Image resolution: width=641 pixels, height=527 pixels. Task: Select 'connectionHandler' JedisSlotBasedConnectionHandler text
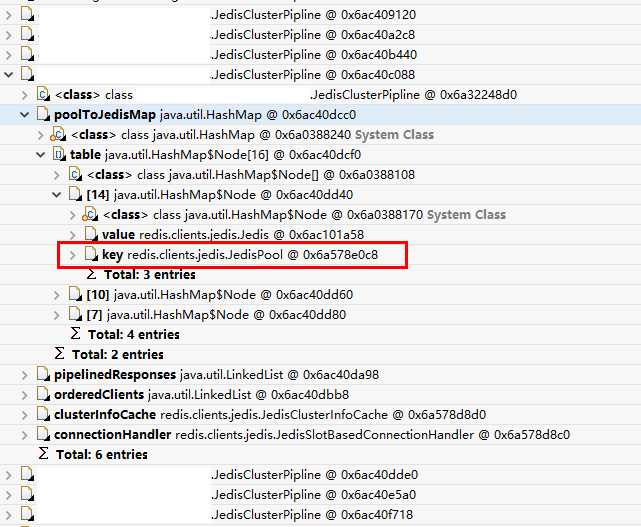point(312,435)
